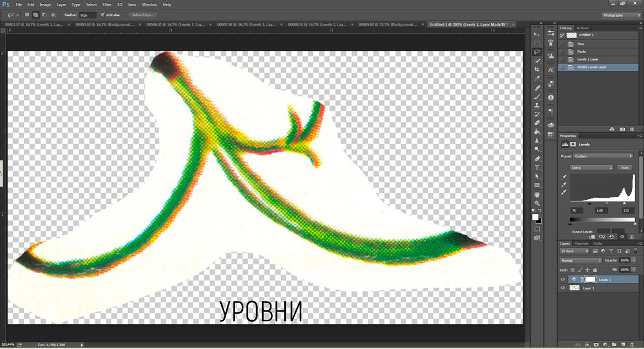The image size is (644, 349).
Task: Toggle lock transparent pixels
Action: click(x=572, y=270)
